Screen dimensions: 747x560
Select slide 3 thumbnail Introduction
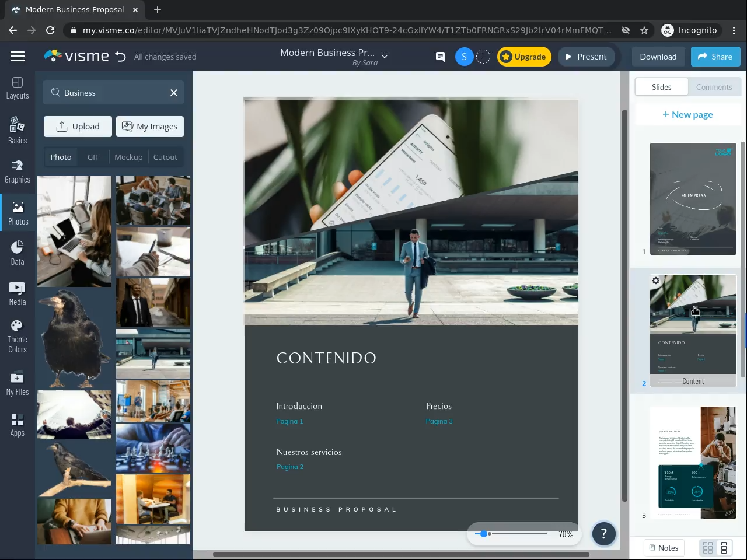point(693,463)
